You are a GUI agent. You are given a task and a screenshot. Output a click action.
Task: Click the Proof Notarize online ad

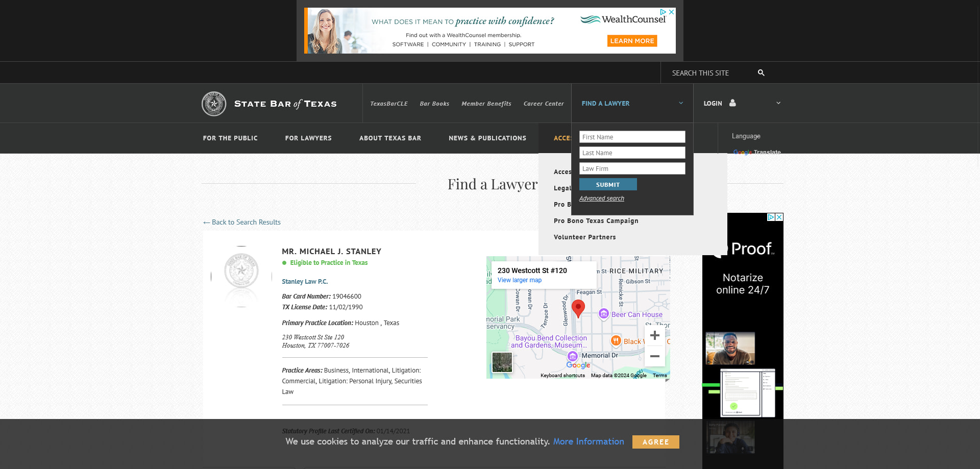[743, 341]
